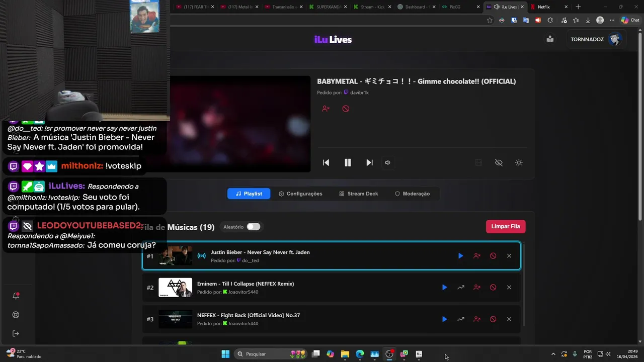The image size is (644, 362).
Task: Block the current BABYMETAL song
Action: click(346, 109)
